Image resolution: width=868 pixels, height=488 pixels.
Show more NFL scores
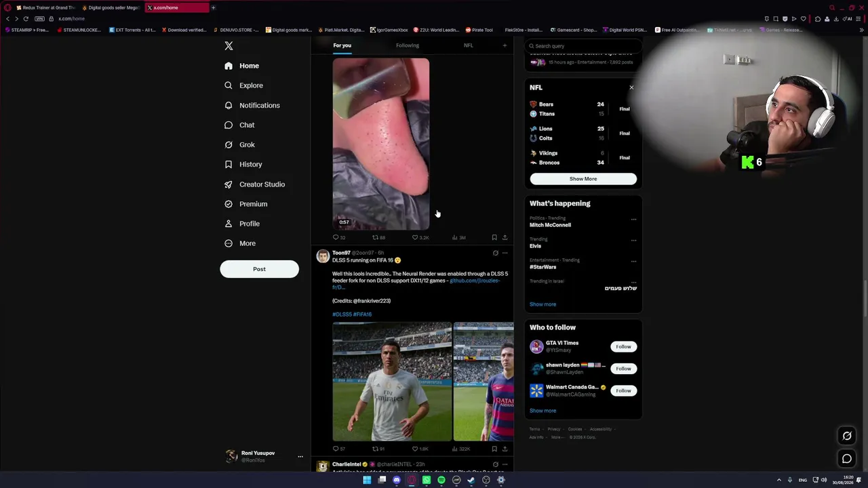[583, 179]
